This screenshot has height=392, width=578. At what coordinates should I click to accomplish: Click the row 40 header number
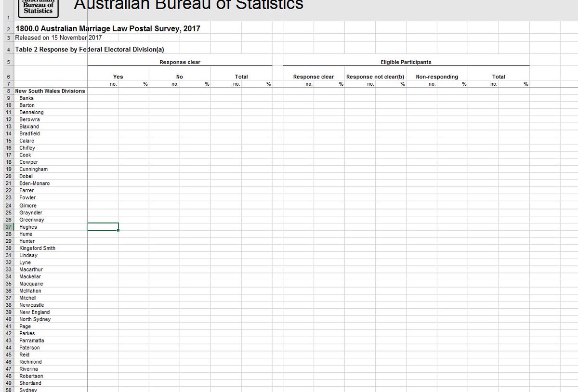(9, 319)
